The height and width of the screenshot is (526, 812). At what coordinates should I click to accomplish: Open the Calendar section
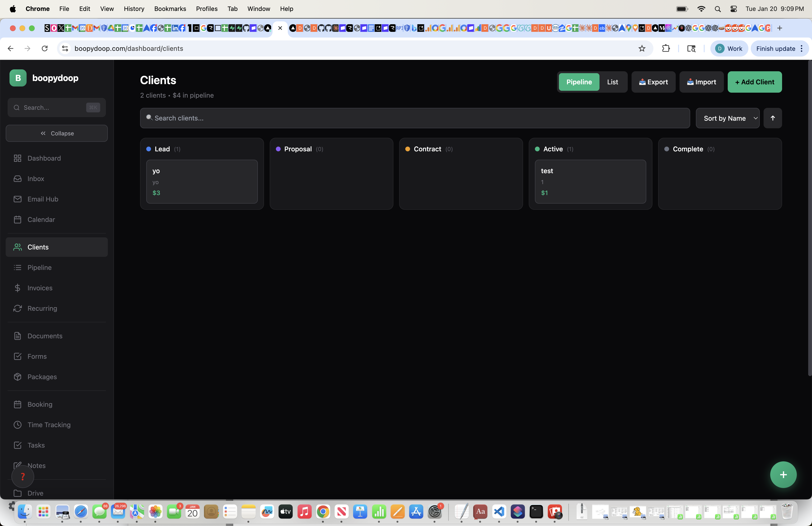click(41, 220)
